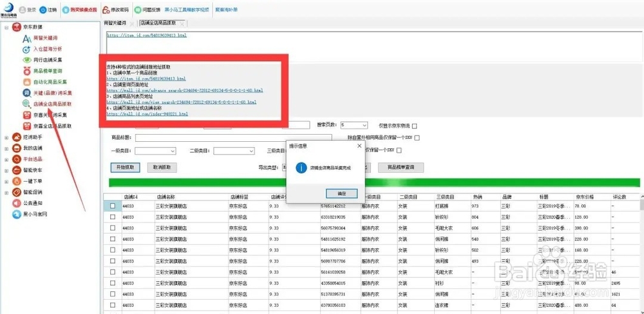Image resolution: width=644 pixels, height=314 pixels.
Task: Click the 黑小马官网 horse icon
Action: pos(17,213)
